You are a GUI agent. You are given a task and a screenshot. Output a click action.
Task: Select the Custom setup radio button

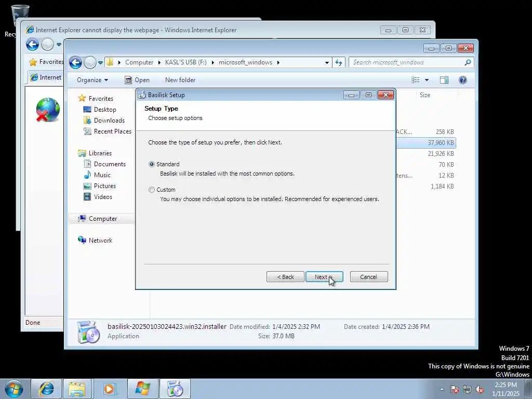pos(152,190)
